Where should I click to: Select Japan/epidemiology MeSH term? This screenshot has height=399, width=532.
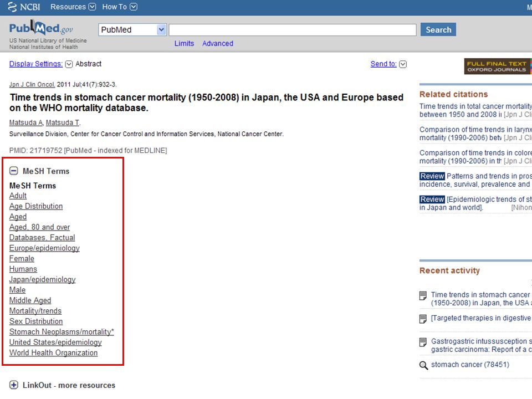[43, 279]
